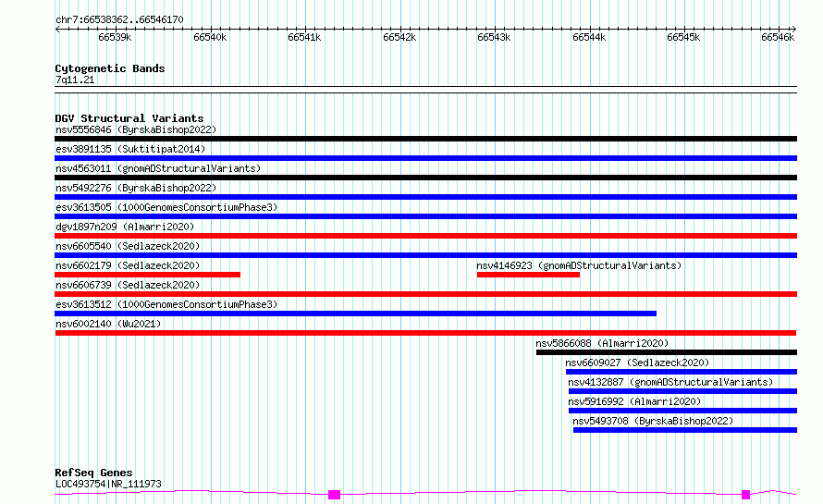Open nsv6002140 (Wu2021) variant label
Screen dimensions: 823x504
click(108, 324)
